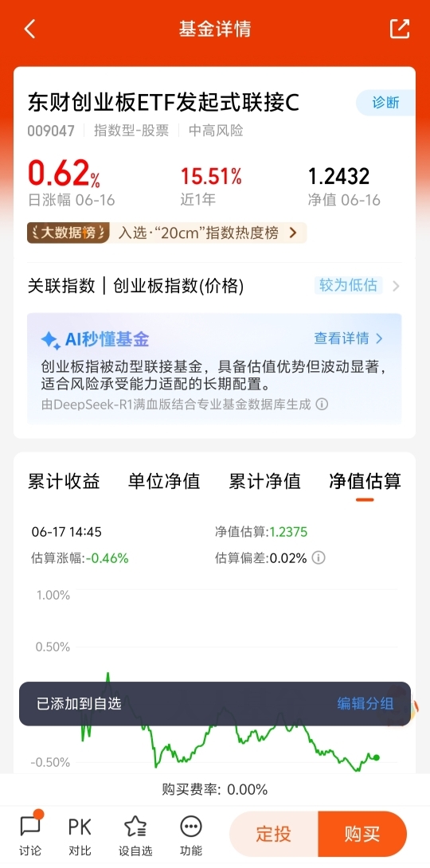Expand the 大数据榜 20cm指数热度榜 banner

[x=166, y=233]
